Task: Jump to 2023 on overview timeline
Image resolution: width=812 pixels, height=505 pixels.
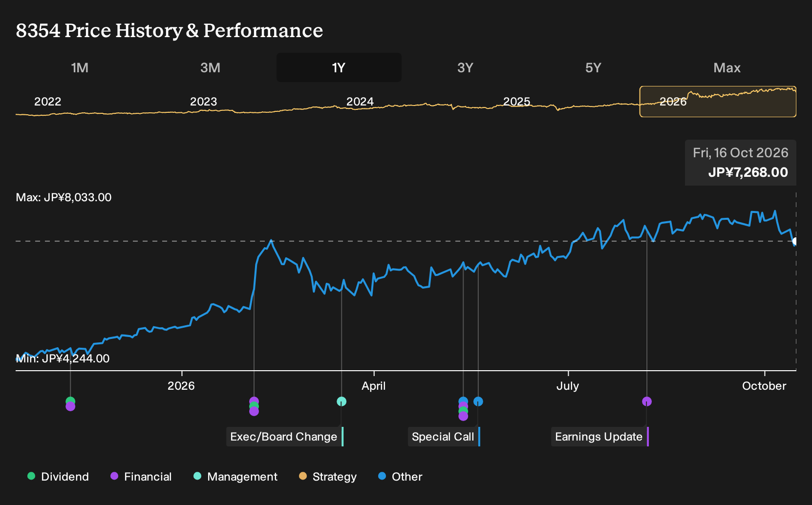Action: 203,102
